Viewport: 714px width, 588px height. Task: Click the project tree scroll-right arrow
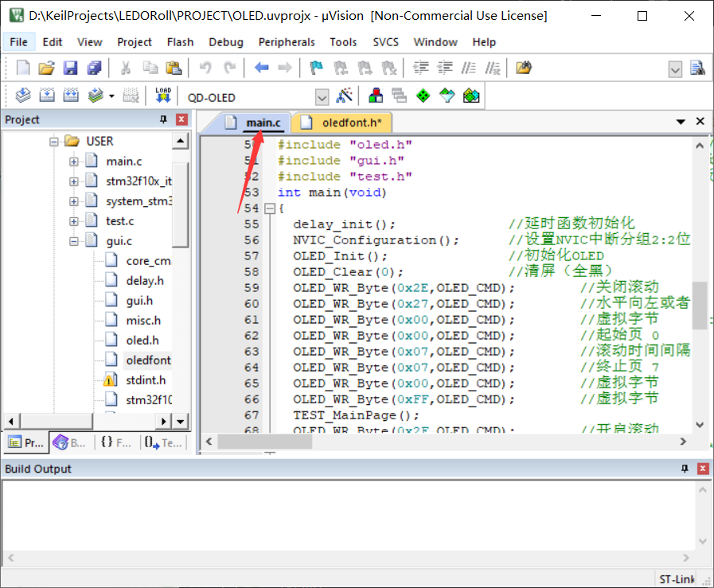(164, 422)
